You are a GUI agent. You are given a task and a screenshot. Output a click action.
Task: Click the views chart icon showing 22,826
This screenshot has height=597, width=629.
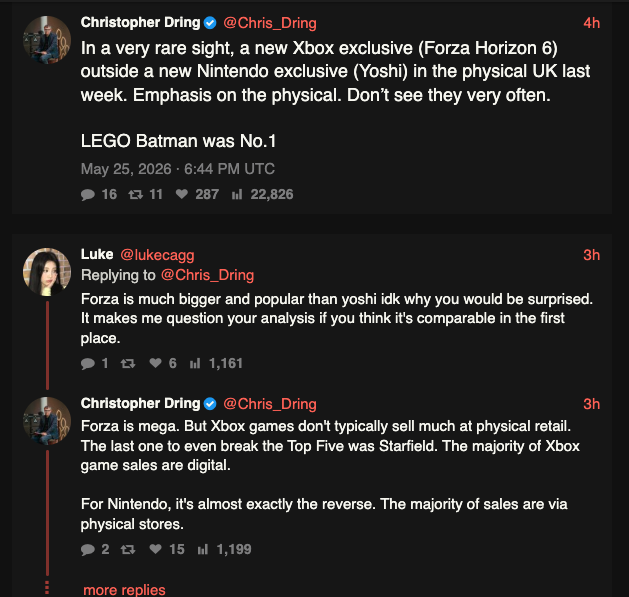coord(237,195)
